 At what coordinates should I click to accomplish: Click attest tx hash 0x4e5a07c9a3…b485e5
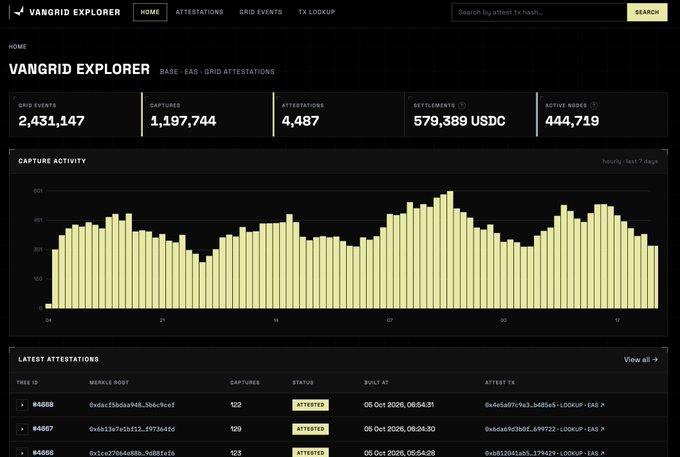tap(520, 405)
